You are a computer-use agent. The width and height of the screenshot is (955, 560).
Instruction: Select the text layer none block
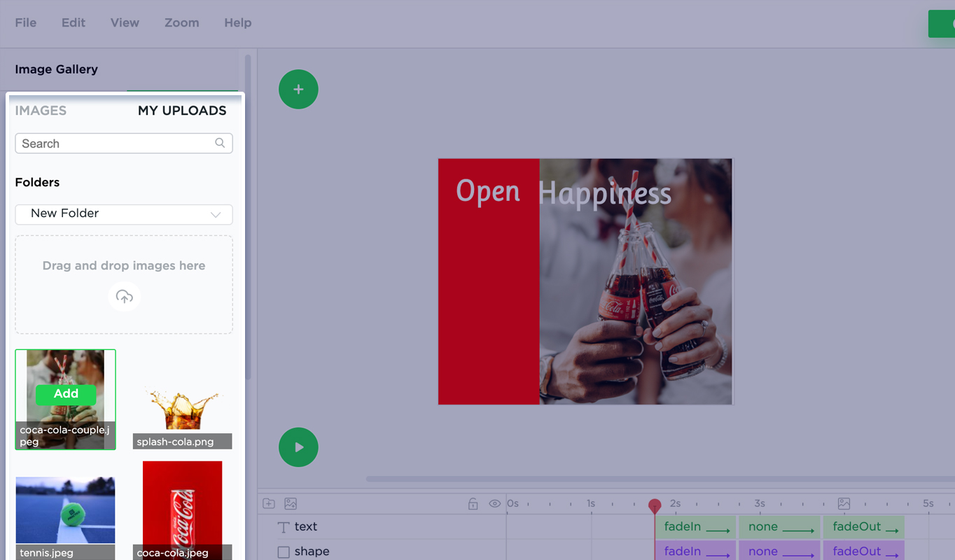(779, 527)
